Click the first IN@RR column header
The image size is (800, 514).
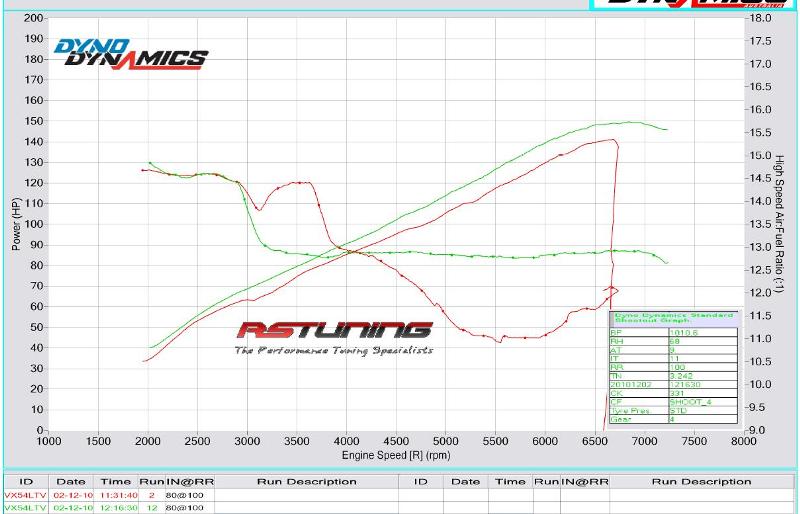[190, 482]
